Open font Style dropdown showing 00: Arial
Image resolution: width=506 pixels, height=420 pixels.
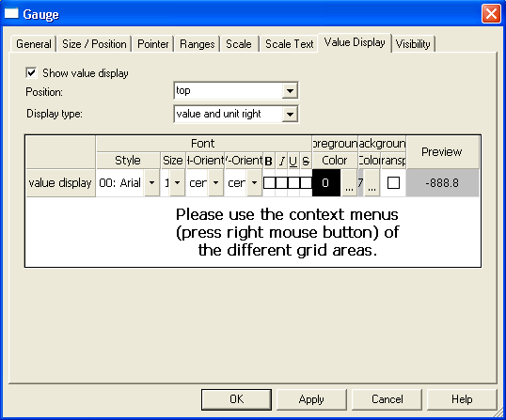tap(151, 183)
